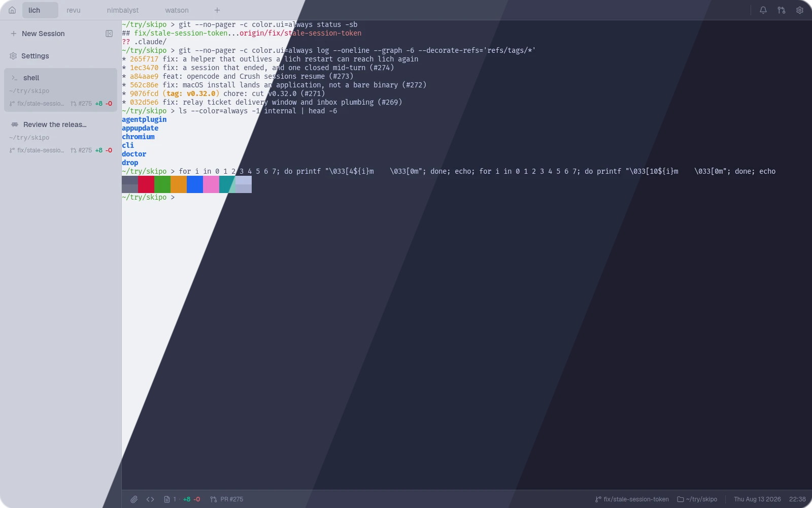Click ~/try/skipo path under shell session
This screenshot has width=812, height=508.
tap(29, 91)
